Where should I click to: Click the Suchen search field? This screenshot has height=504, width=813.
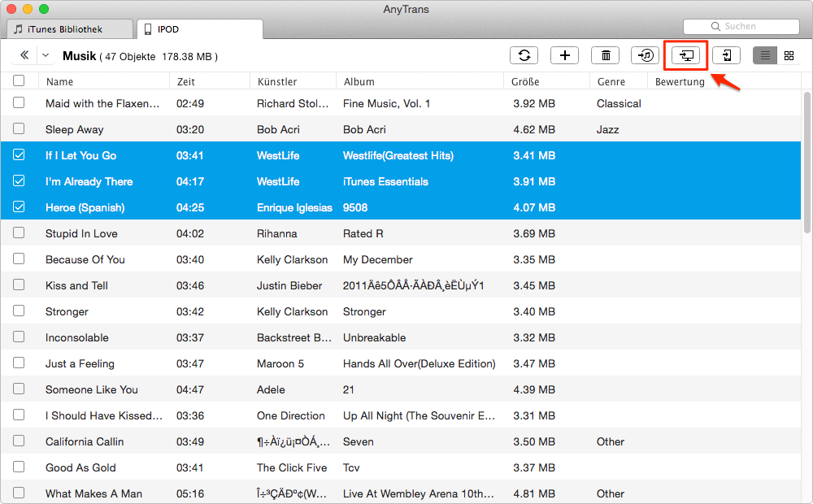741,27
